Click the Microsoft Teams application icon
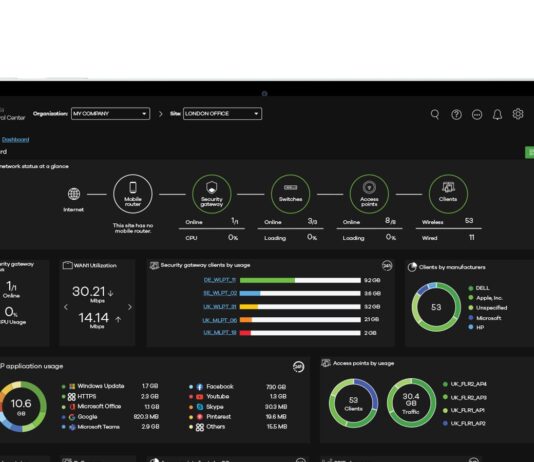 tap(72, 427)
